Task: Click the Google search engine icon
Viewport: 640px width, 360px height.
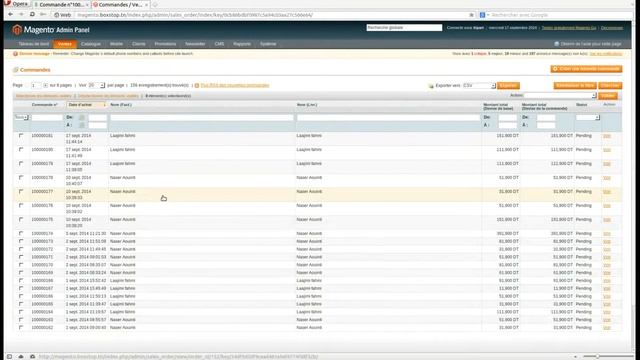Action: [x=482, y=15]
